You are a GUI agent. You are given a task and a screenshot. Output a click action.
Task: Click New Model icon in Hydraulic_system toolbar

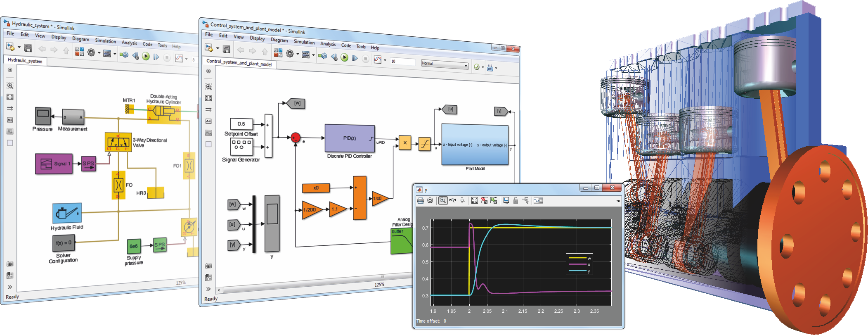(x=10, y=46)
